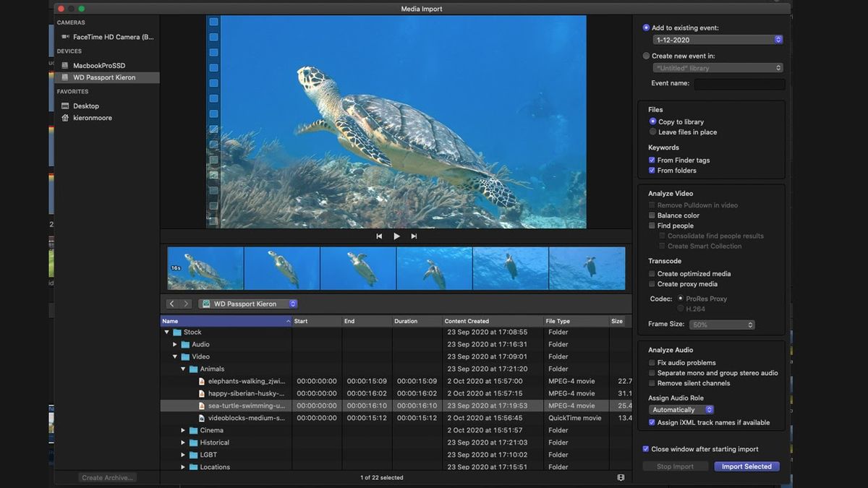Advance preview to the next frame
This screenshot has height=488, width=868.
click(414, 236)
